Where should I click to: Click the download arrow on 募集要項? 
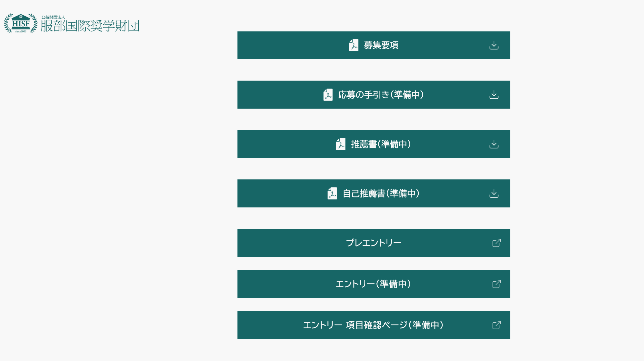pyautogui.click(x=494, y=45)
